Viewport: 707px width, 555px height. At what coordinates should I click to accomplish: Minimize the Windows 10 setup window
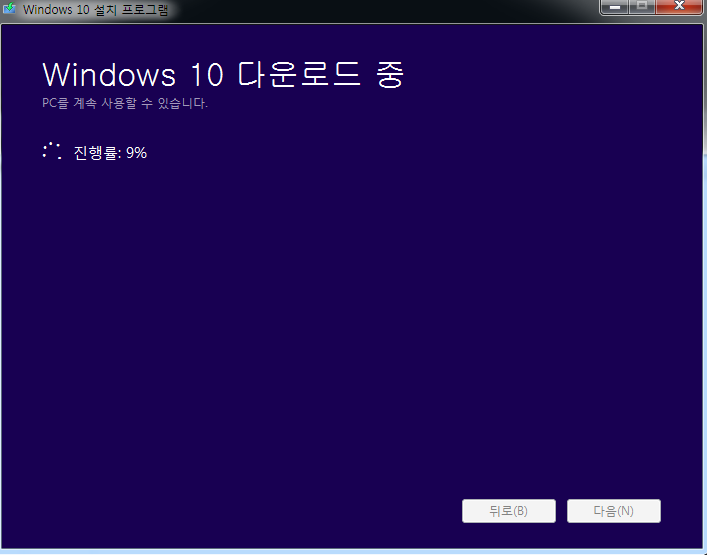[615, 7]
